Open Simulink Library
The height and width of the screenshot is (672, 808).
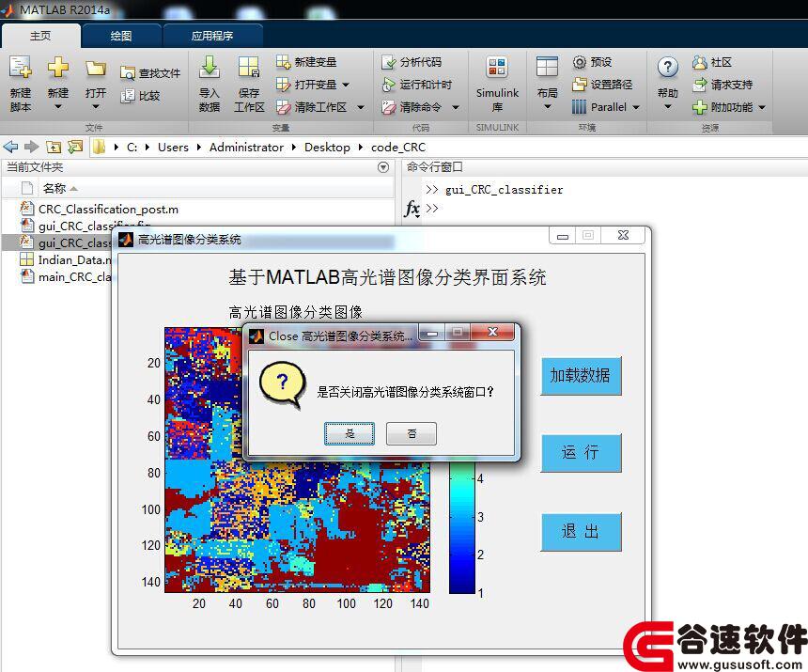[x=497, y=84]
